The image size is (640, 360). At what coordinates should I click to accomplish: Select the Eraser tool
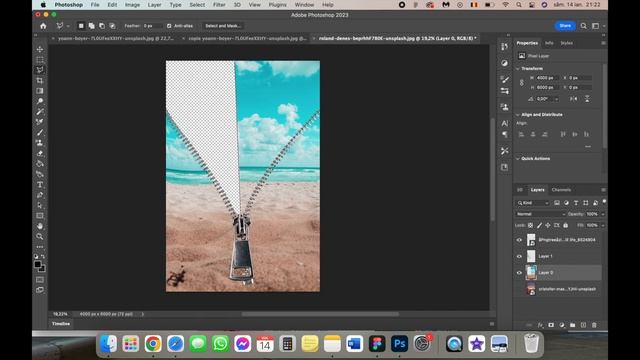[x=40, y=153]
